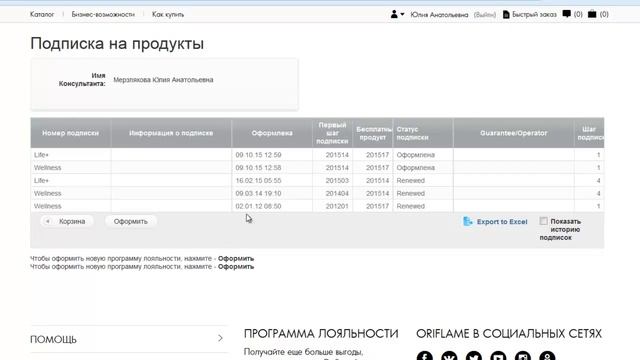Click the Бесплатный продукт column header

tap(373, 133)
